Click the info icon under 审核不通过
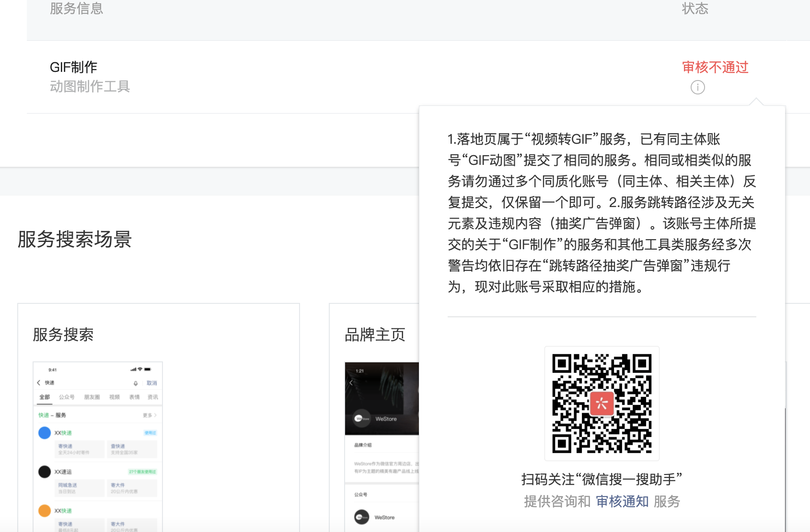Image resolution: width=810 pixels, height=532 pixels. click(697, 87)
